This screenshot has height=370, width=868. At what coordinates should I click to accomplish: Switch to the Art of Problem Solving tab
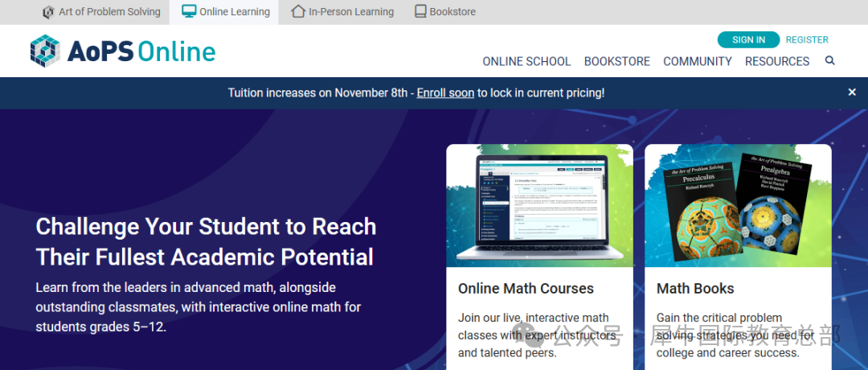click(x=102, y=11)
